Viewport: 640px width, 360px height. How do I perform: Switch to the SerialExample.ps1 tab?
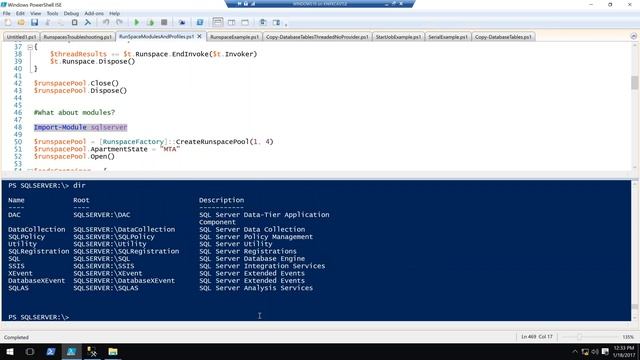[448, 37]
